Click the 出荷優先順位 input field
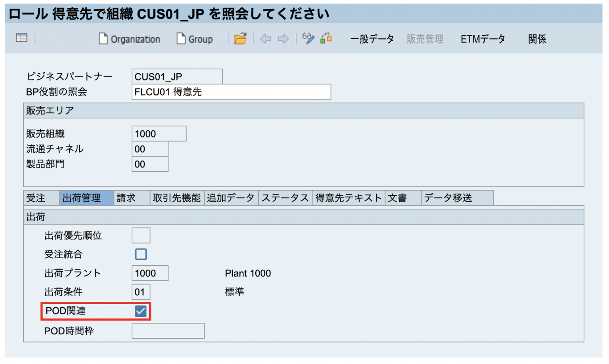 tap(141, 235)
